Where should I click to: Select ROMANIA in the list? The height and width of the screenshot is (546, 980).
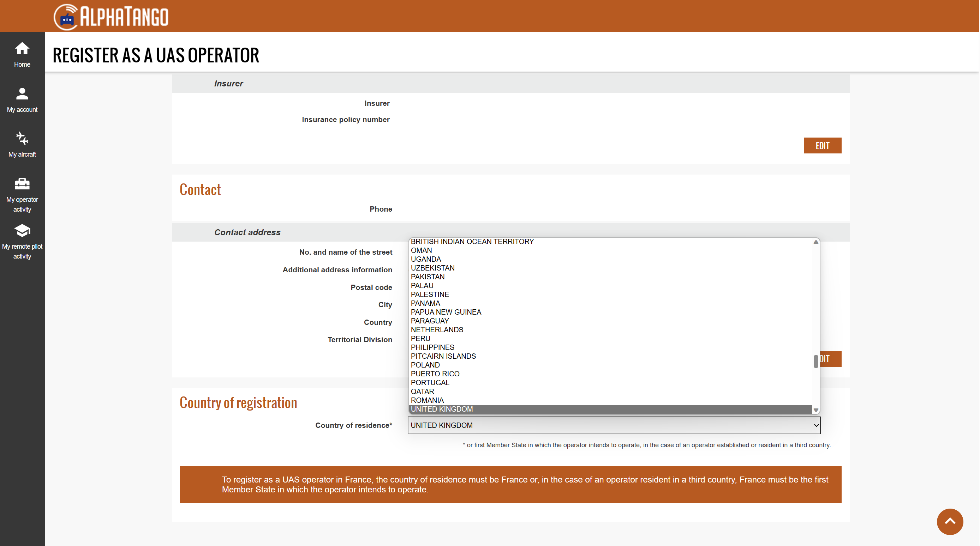[x=611, y=400]
